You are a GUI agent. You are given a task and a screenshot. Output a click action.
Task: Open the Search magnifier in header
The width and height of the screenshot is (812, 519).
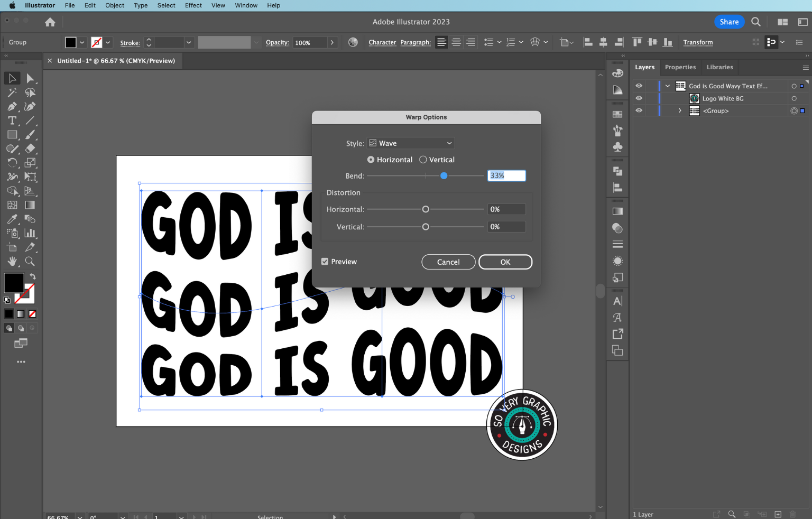(x=756, y=22)
